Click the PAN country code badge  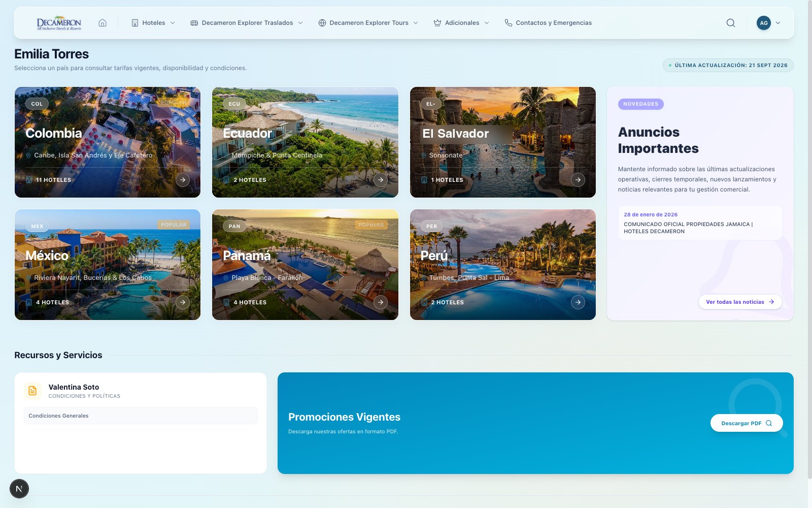(x=234, y=226)
